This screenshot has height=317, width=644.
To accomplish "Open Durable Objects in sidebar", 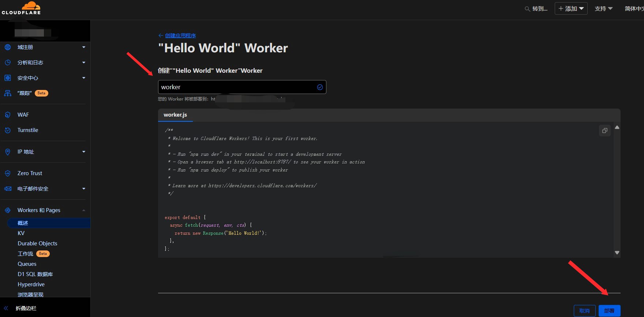I will click(x=37, y=244).
